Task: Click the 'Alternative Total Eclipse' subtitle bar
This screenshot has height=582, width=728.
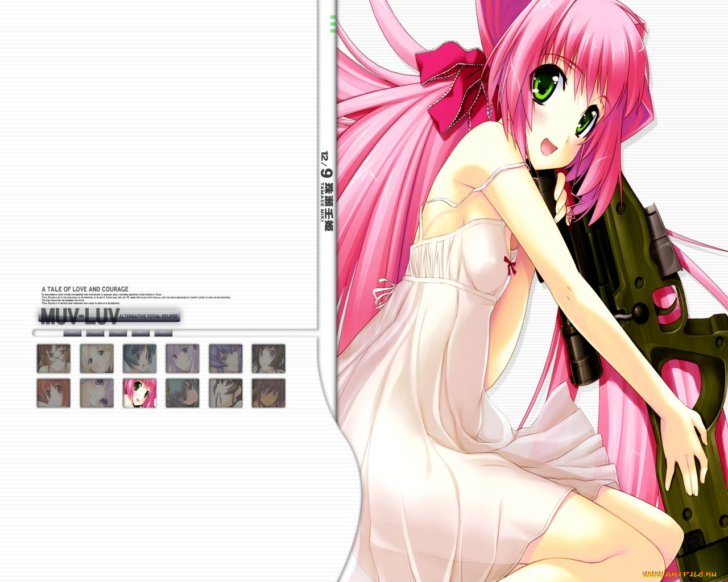Action: pyautogui.click(x=148, y=317)
